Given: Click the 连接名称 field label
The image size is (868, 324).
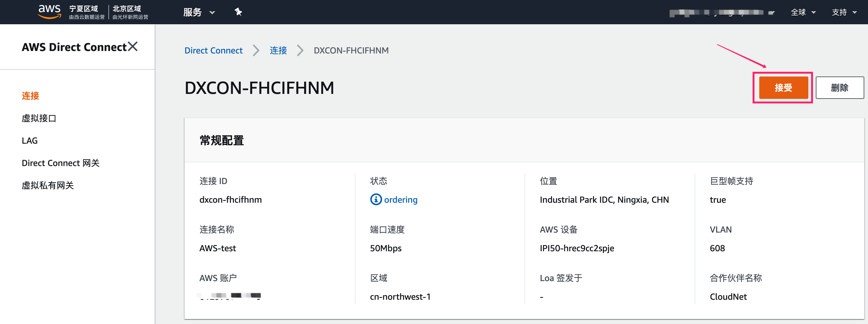Looking at the screenshot, I should 216,229.
